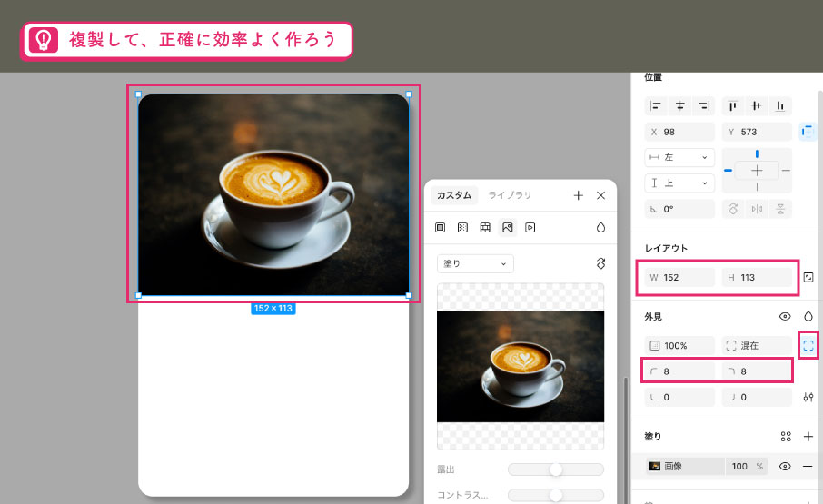Screen dimensions: 823x504
Task: Align selection to the top edge
Action: [733, 106]
